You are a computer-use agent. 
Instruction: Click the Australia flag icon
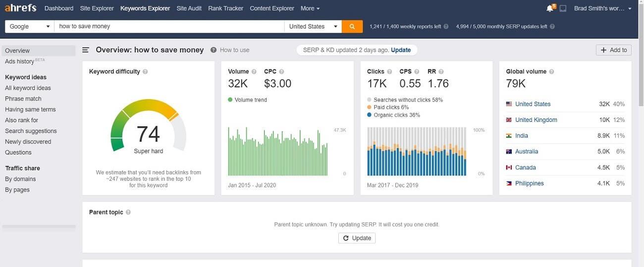click(x=509, y=152)
